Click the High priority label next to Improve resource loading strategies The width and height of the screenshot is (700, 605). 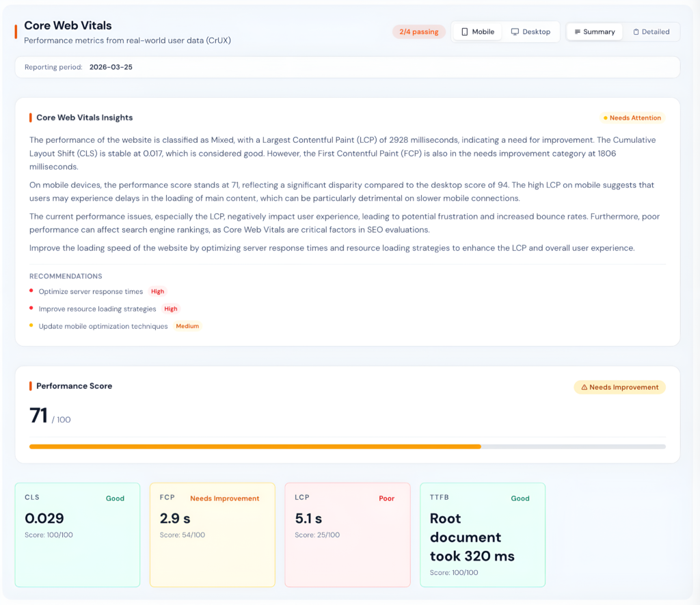point(170,308)
